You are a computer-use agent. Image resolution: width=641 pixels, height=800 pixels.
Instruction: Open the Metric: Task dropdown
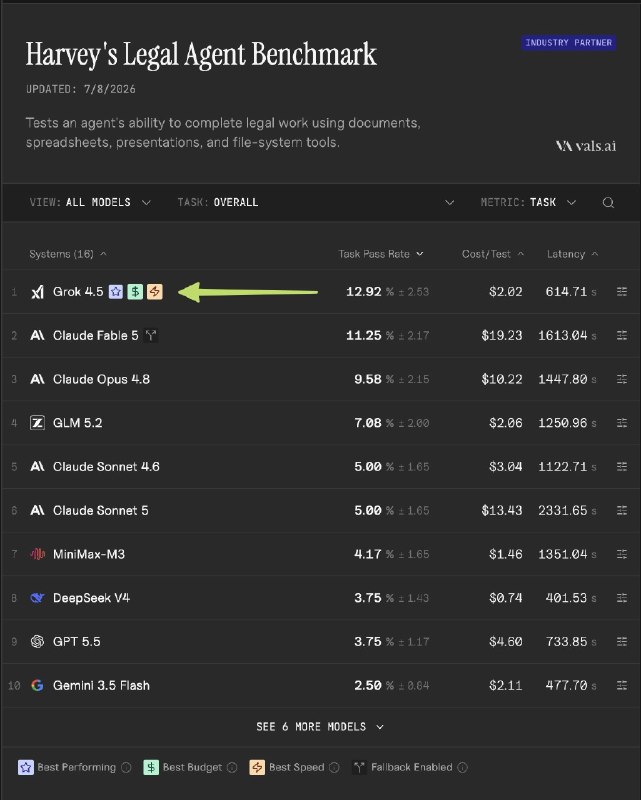(x=528, y=203)
